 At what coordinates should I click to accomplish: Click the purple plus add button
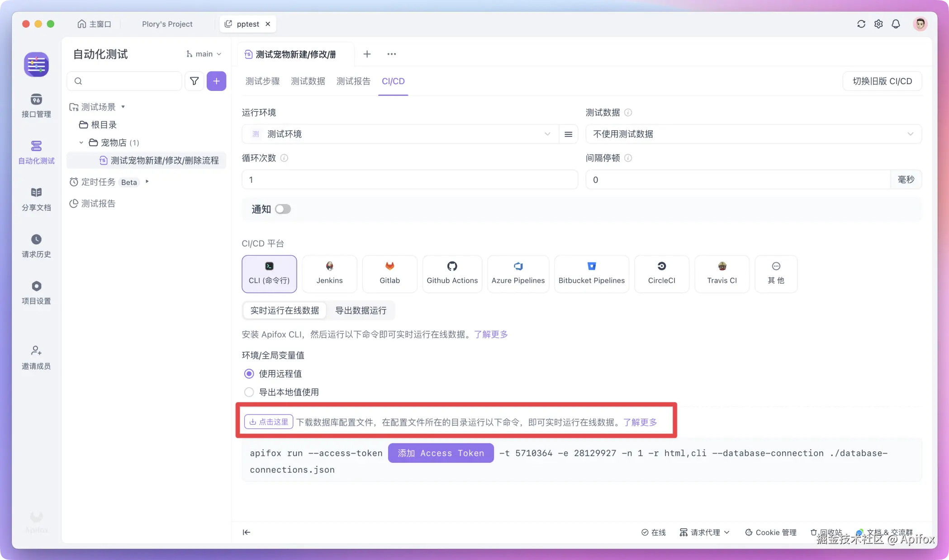(216, 81)
